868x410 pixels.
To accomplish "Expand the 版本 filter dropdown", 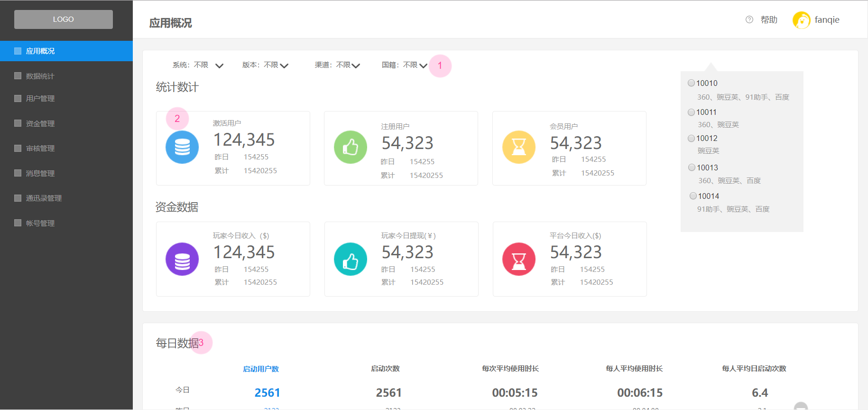I will (x=284, y=65).
